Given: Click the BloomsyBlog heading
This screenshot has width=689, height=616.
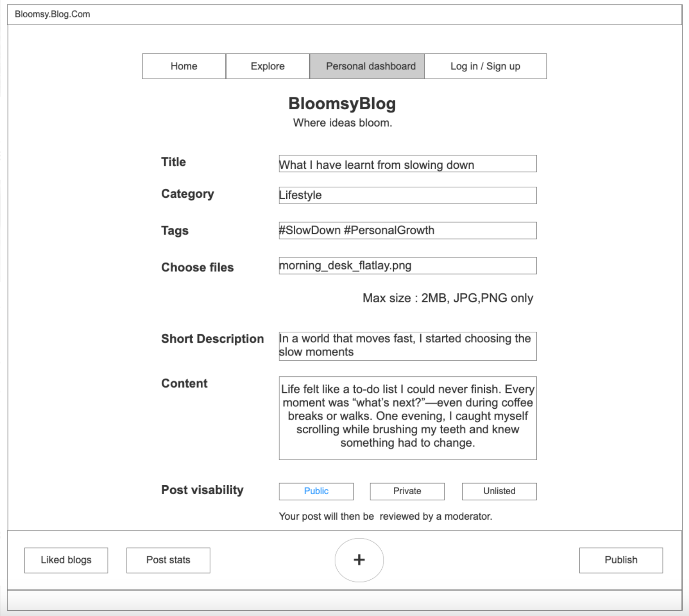Looking at the screenshot, I should point(342,103).
